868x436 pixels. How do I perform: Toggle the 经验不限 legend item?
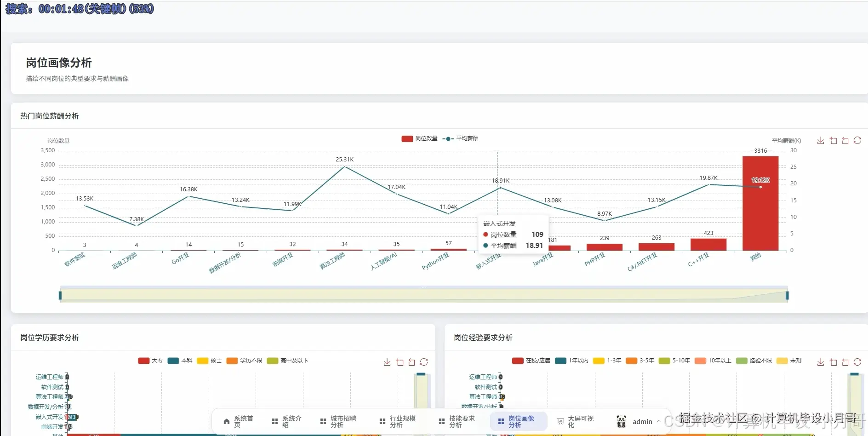(754, 361)
